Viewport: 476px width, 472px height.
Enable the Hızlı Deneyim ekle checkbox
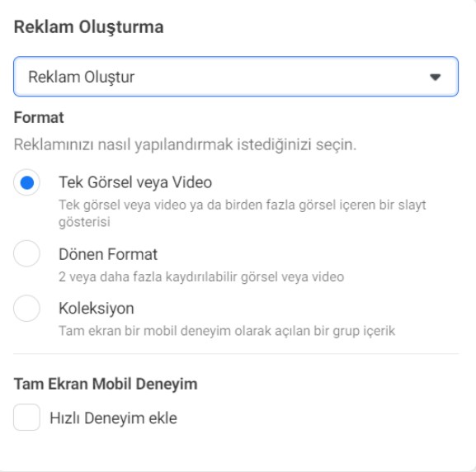tap(26, 418)
